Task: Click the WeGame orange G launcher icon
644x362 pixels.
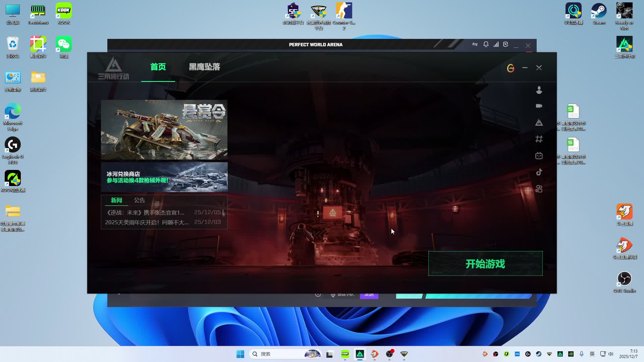Action: tap(511, 68)
